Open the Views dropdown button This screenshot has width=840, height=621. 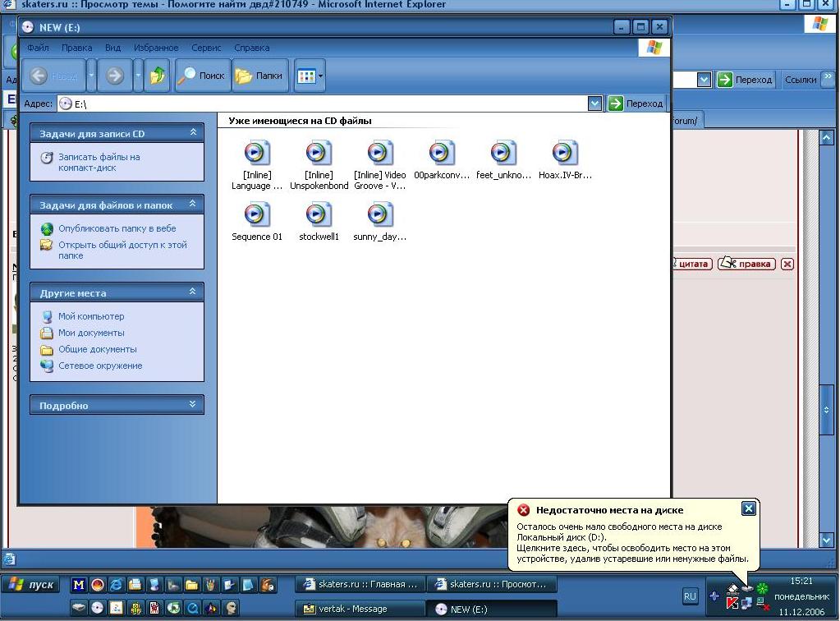click(310, 76)
